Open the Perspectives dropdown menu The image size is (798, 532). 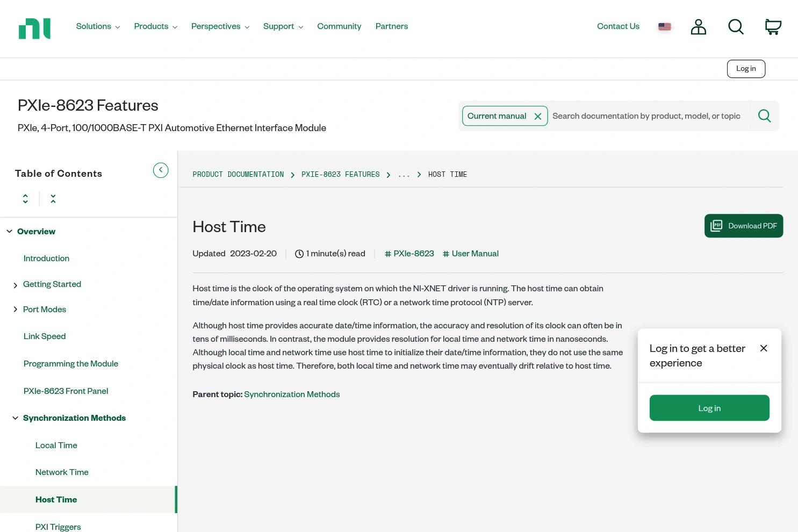pyautogui.click(x=220, y=26)
